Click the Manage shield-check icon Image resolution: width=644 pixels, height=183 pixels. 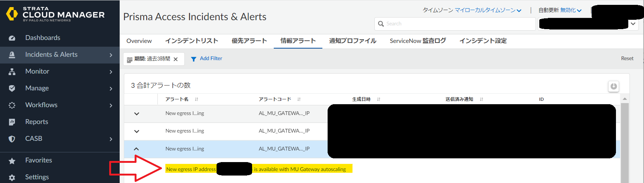tap(12, 89)
